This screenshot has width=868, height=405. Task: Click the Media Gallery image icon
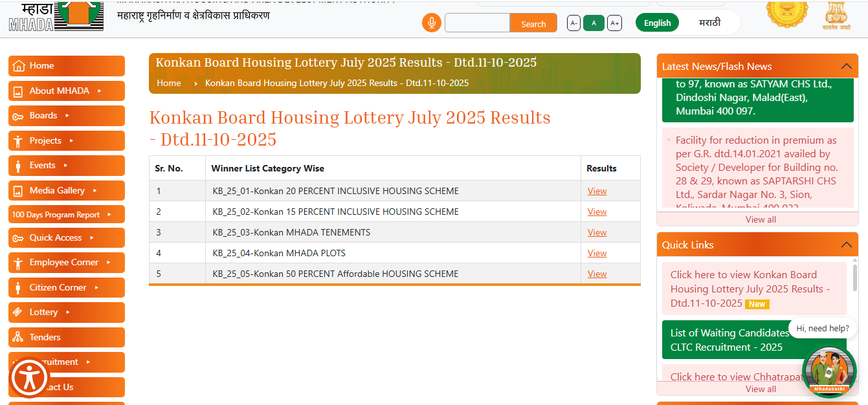[x=18, y=190]
